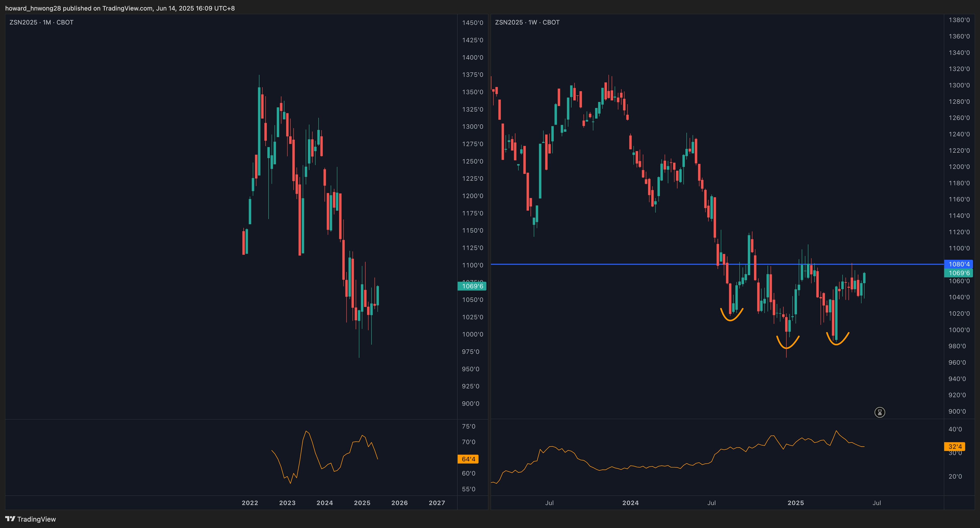
Task: Open the ZSN2025 1M CBOT symbol title
Action: (x=41, y=22)
